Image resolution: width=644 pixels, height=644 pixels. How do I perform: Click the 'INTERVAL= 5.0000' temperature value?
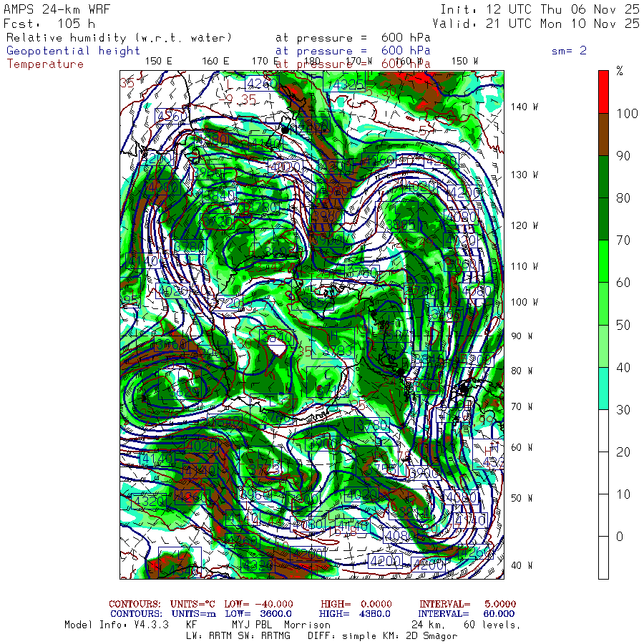click(x=468, y=604)
